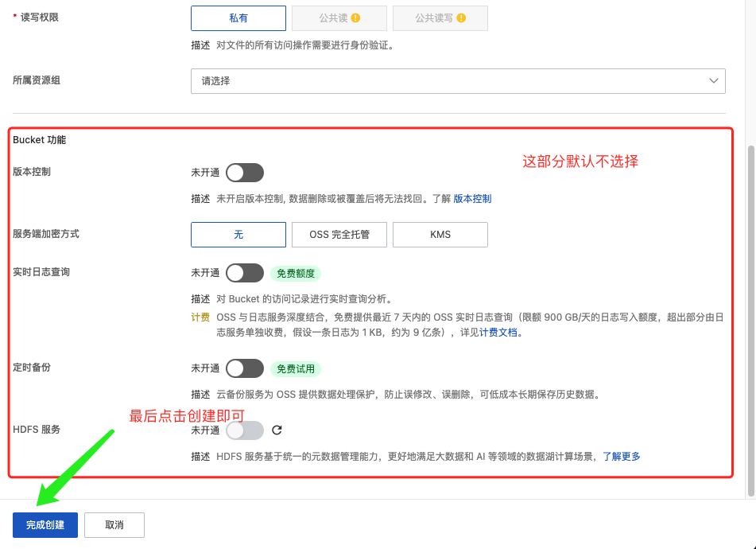Open the 版本控制 documentation link

coord(472,199)
